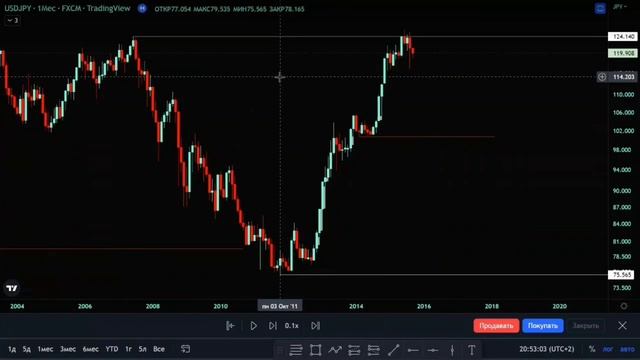Set range to 1г
The width and height of the screenshot is (640, 360).
[x=128, y=349]
